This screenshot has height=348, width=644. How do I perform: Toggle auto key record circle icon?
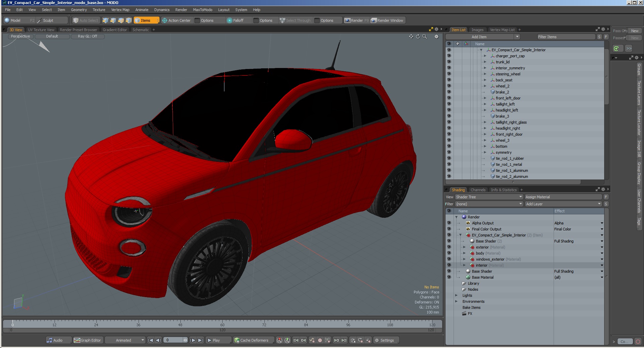click(320, 340)
